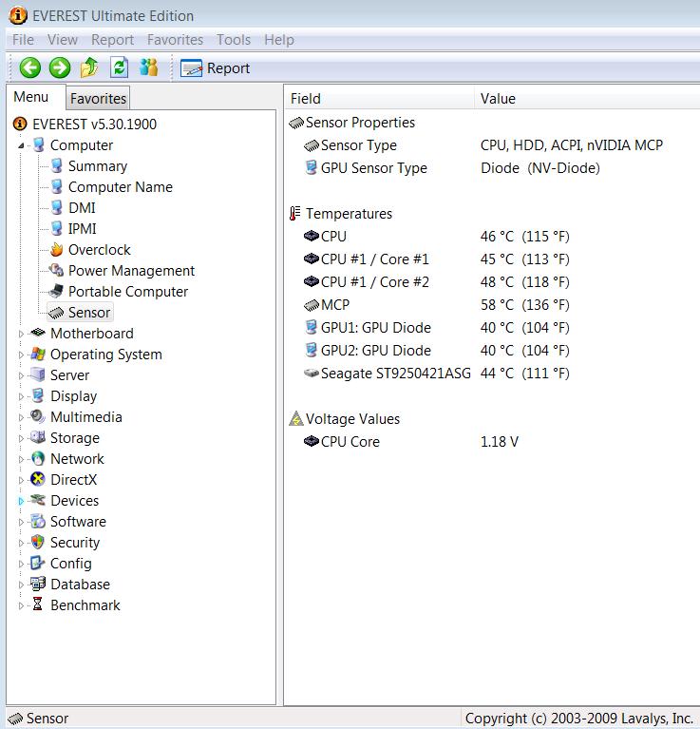
Task: Go forward with the green right arrow
Action: (x=60, y=67)
